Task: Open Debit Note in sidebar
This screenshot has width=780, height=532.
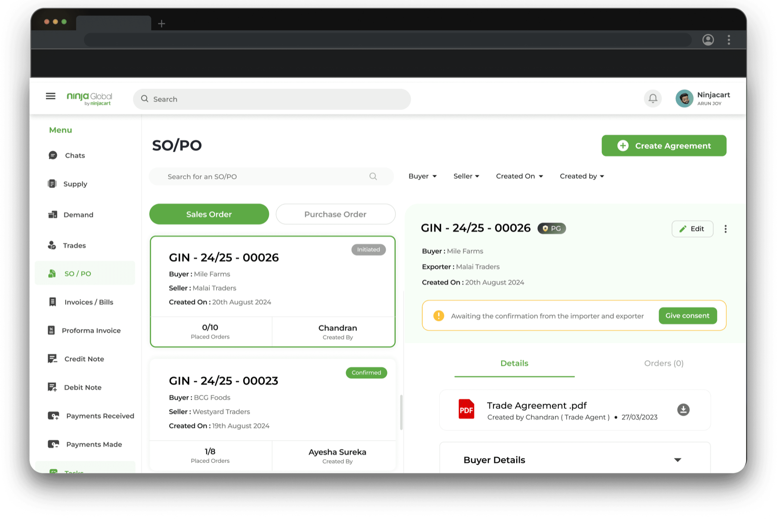Action: tap(75, 387)
